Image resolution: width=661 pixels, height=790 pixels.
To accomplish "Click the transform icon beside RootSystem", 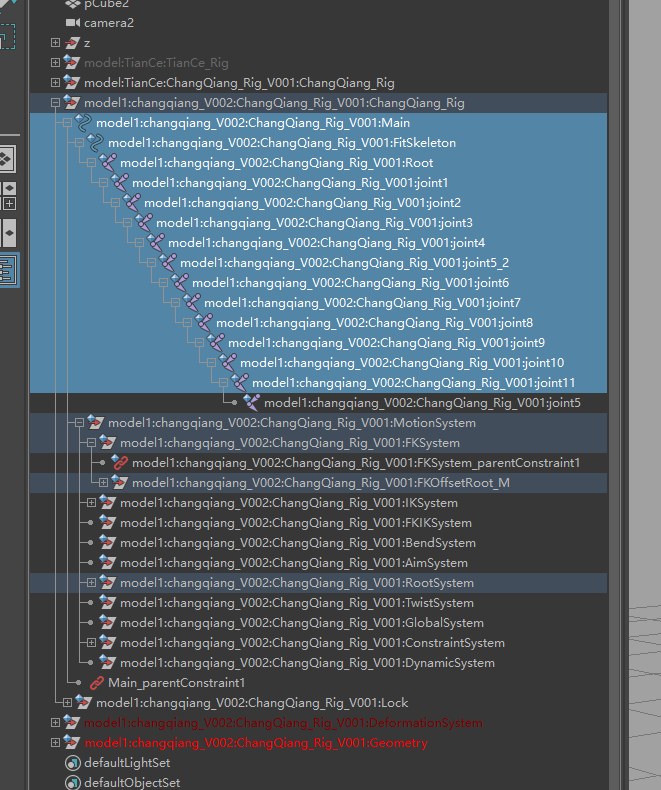I will coord(108,582).
